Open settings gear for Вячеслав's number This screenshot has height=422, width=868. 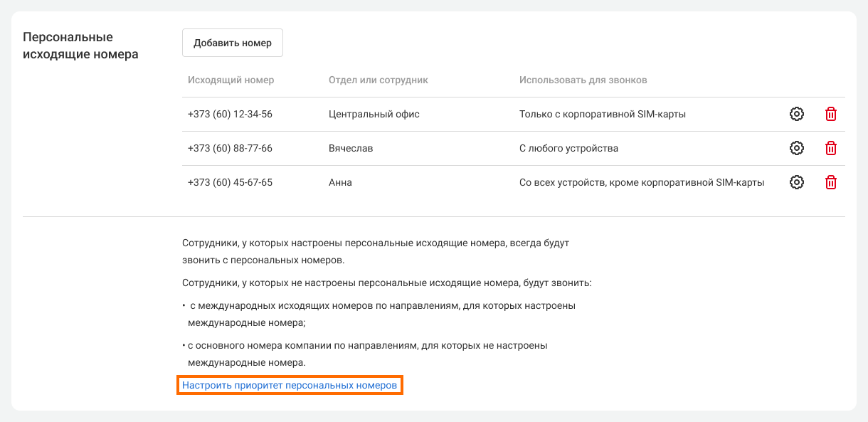click(x=797, y=148)
